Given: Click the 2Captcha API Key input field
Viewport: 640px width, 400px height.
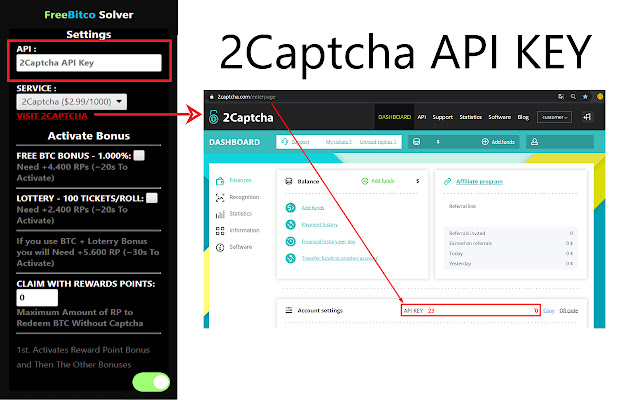Looking at the screenshot, I should pyautogui.click(x=89, y=63).
